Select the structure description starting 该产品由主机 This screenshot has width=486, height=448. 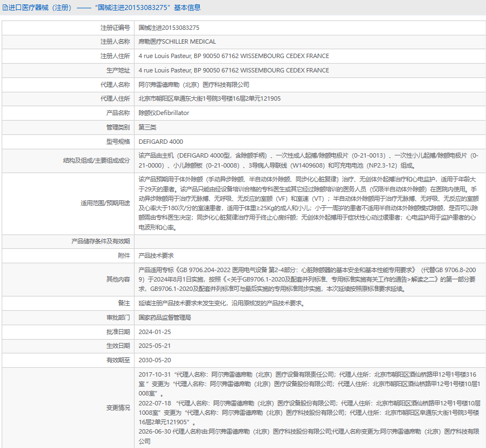tap(308, 161)
